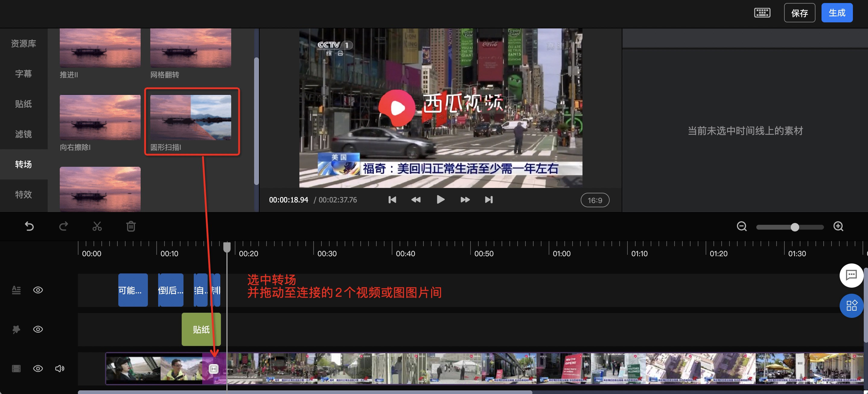The width and height of the screenshot is (868, 394).
Task: Open the keyboard shortcuts icon
Action: [x=762, y=13]
